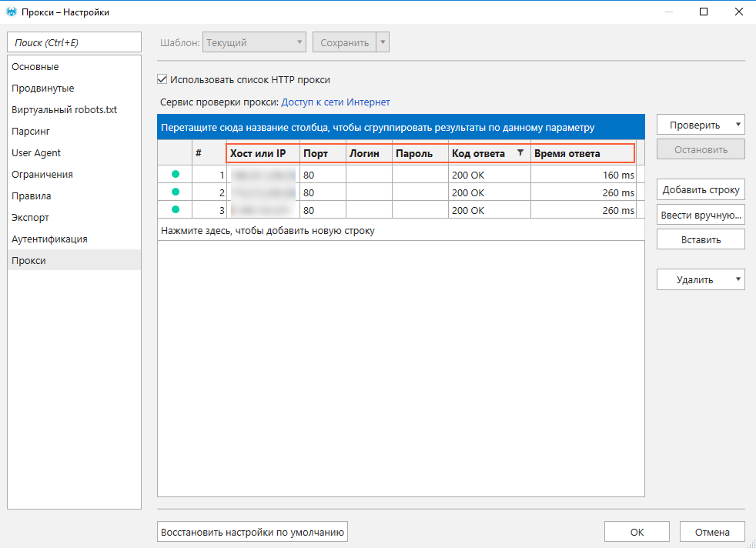Click the Проверить button

[694, 125]
